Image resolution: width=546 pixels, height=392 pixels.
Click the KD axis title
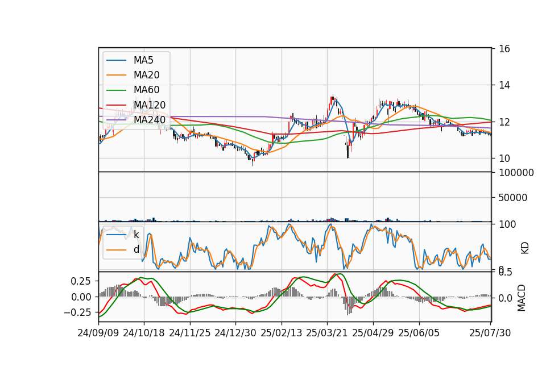pyautogui.click(x=525, y=248)
